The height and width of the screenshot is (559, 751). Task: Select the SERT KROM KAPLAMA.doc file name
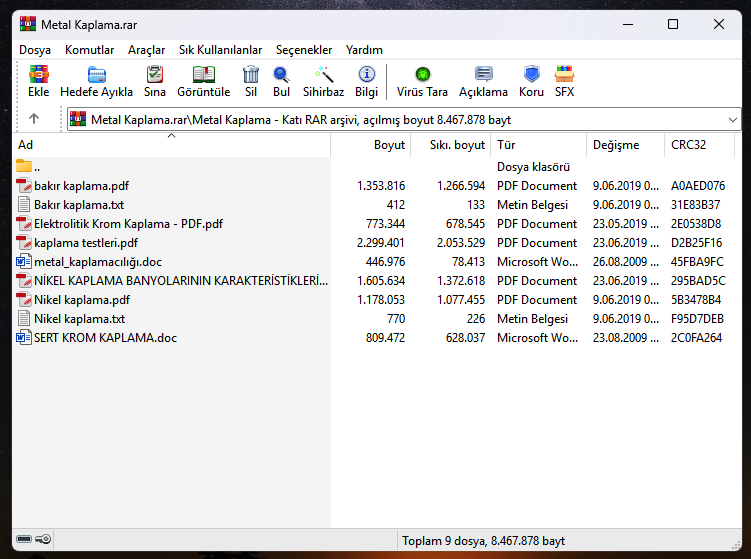click(x=105, y=338)
